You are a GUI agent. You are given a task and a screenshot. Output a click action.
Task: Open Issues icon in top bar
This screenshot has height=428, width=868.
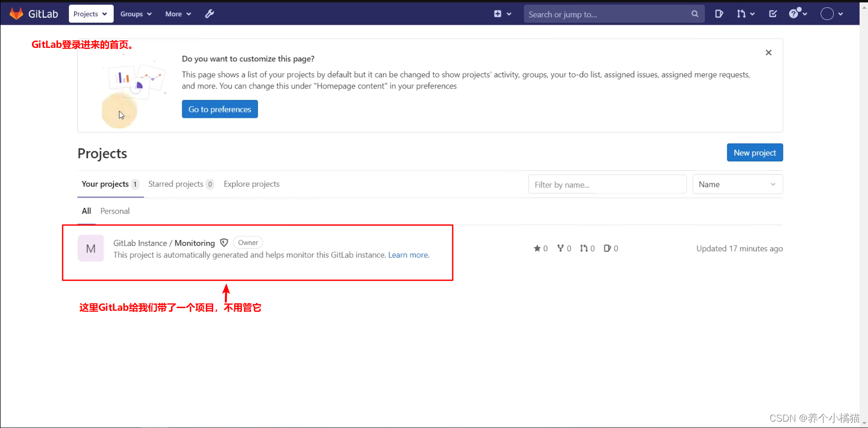coord(719,14)
